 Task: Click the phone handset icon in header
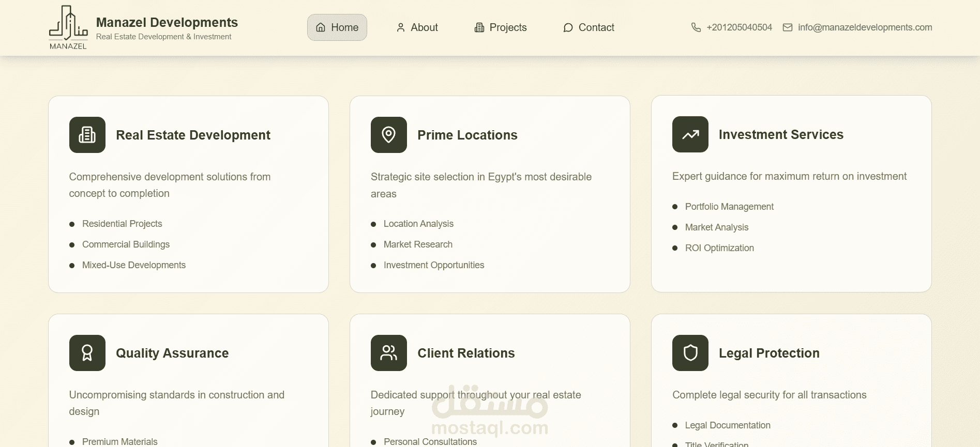696,27
